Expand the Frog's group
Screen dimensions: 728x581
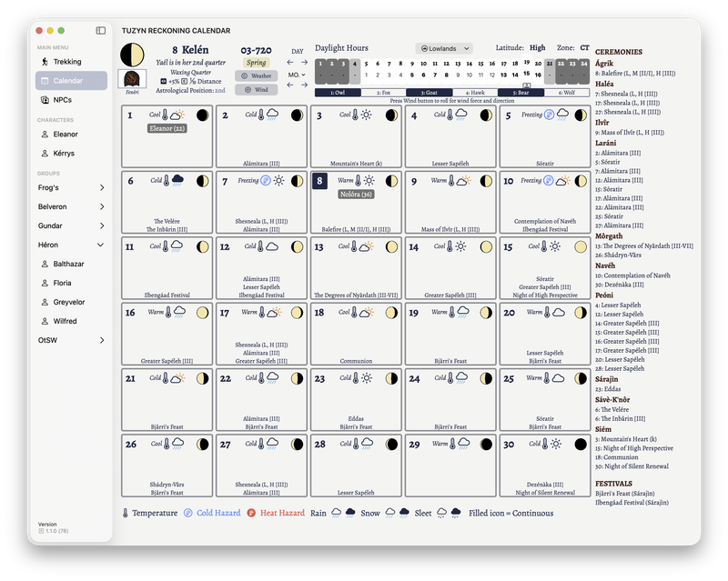click(x=101, y=187)
